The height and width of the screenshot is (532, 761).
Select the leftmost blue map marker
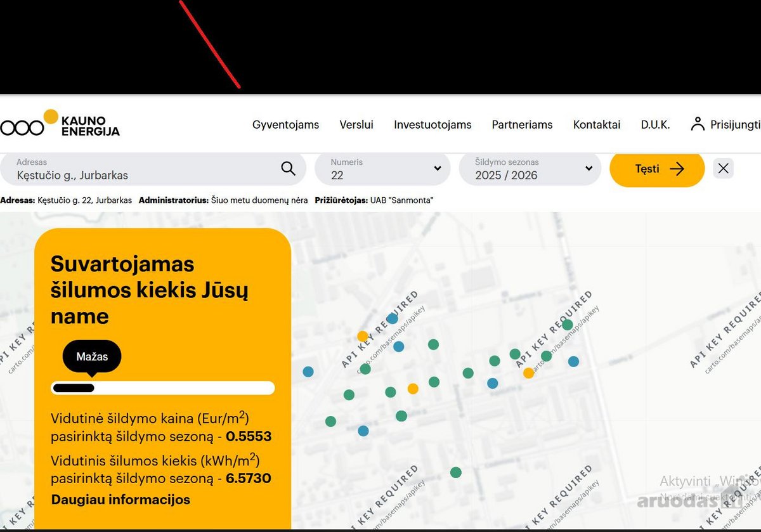click(x=308, y=372)
